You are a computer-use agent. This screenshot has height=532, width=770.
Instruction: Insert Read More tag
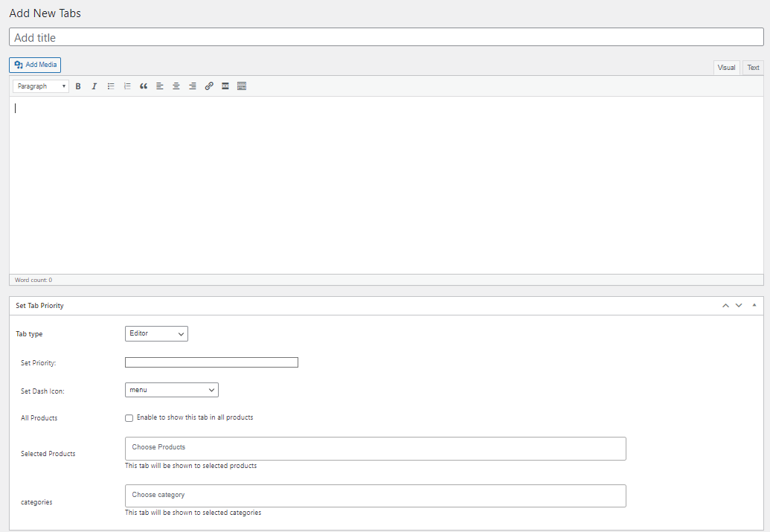pyautogui.click(x=225, y=86)
